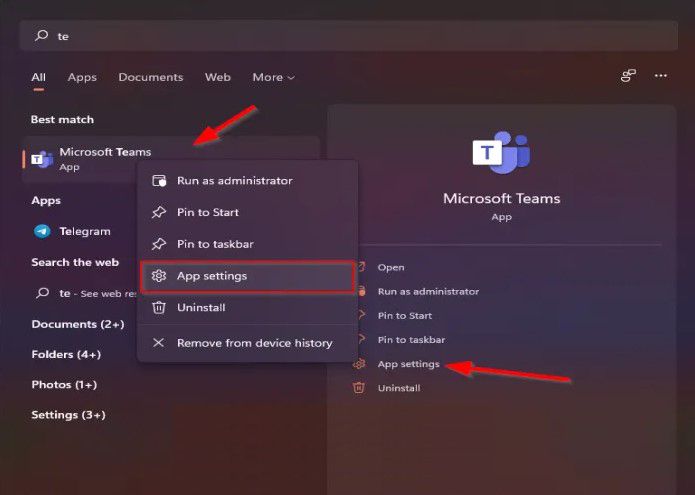Open the three-dots more options icon

[x=660, y=76]
